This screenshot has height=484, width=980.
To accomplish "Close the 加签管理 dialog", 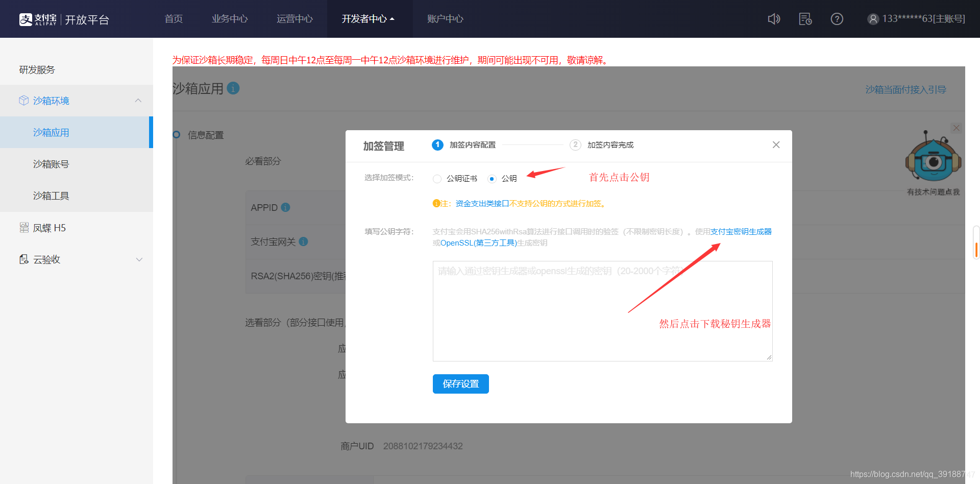I will pyautogui.click(x=776, y=145).
